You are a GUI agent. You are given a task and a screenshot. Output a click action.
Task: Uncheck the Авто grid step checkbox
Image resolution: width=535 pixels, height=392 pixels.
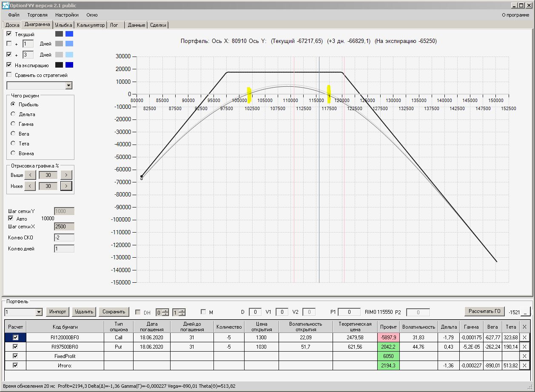pyautogui.click(x=11, y=219)
